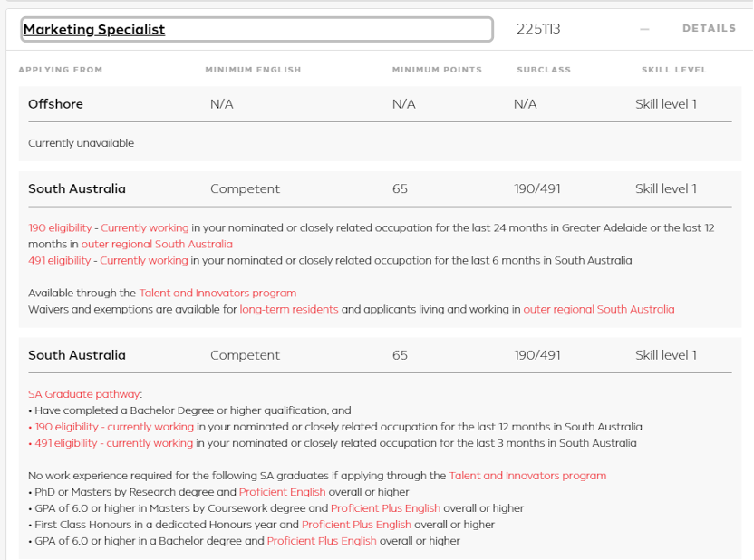The width and height of the screenshot is (754, 560).
Task: Click graduate '491 eligibility - currently working' link
Action: click(x=111, y=443)
